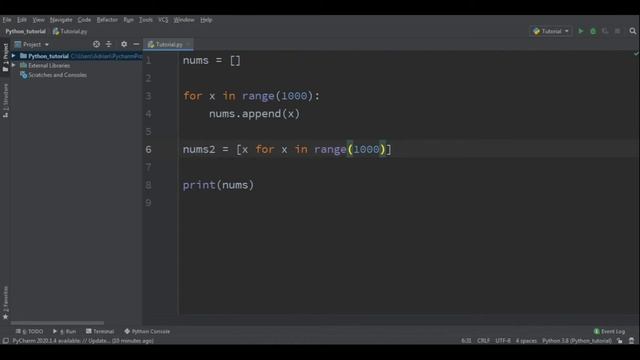Viewport: 640px width, 360px height.
Task: Open the File menu
Action: 7,20
